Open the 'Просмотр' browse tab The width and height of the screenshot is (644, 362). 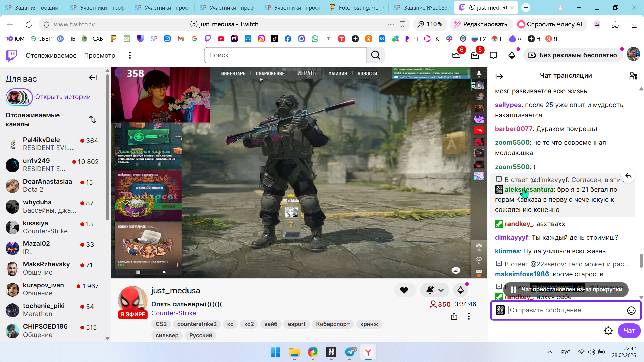coord(100,55)
